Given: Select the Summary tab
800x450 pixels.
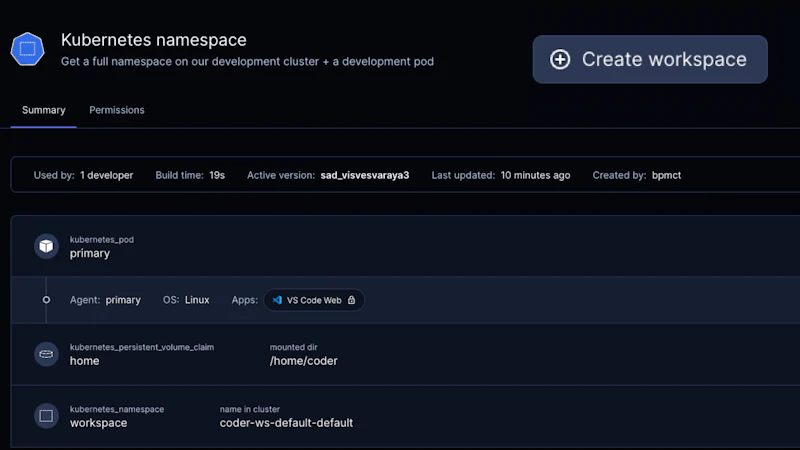Looking at the screenshot, I should [43, 110].
